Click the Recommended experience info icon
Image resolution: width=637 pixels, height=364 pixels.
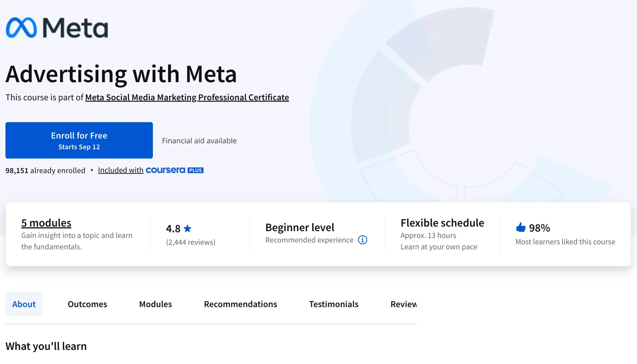pyautogui.click(x=363, y=240)
